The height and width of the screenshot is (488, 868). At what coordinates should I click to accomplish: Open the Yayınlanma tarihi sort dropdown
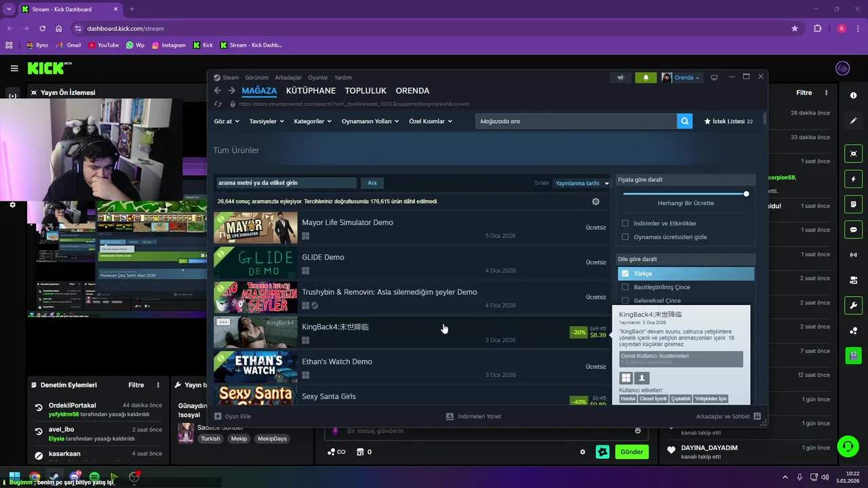tap(582, 183)
